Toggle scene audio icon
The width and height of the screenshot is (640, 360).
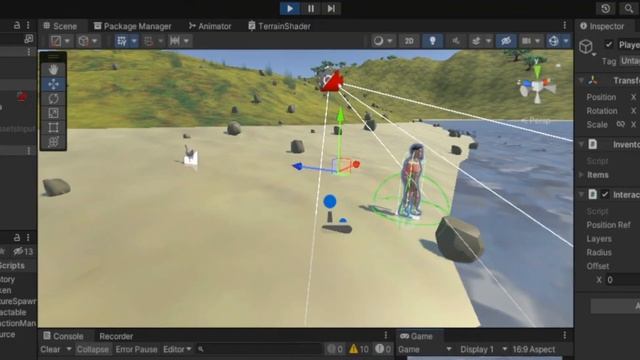pos(456,41)
